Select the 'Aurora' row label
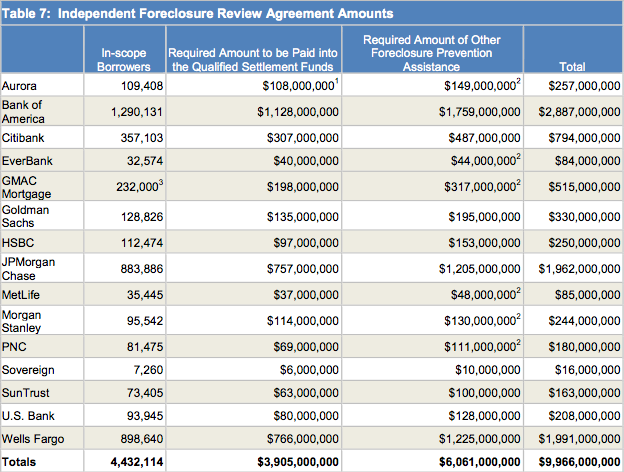 click(19, 86)
